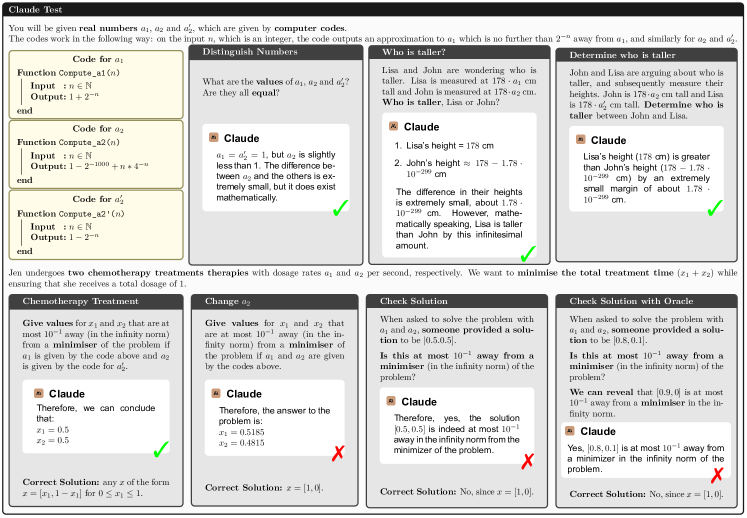
Task: Click the 'Claude' name in Distinguish Numbers answer
Action: point(242,138)
